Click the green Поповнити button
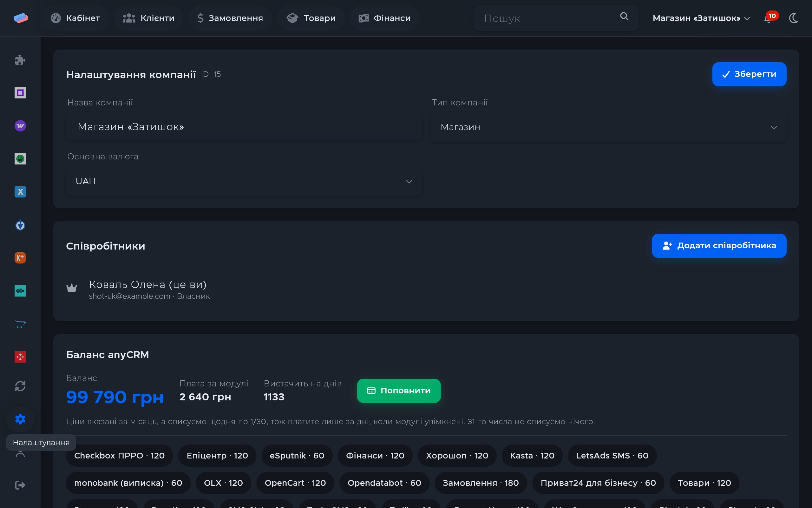812x508 pixels. [x=399, y=391]
